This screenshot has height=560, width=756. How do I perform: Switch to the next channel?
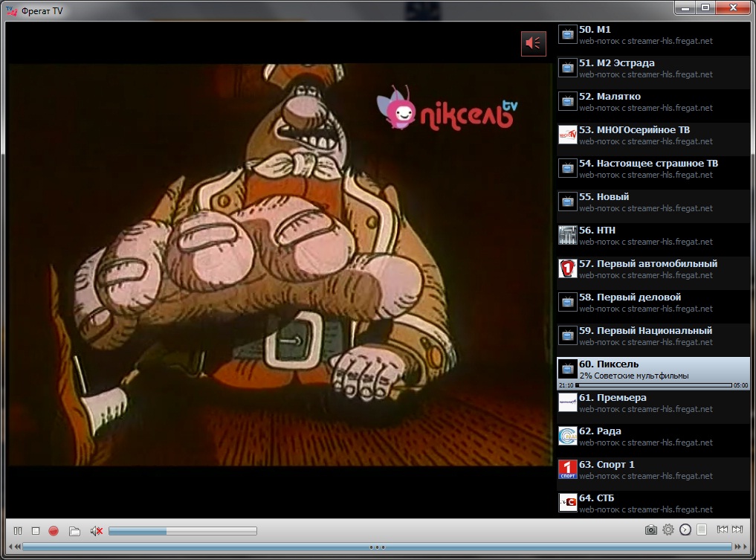[x=737, y=530]
